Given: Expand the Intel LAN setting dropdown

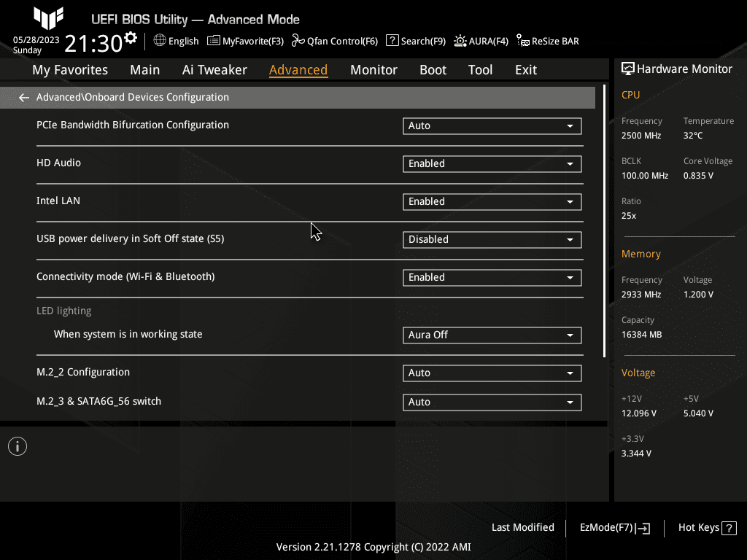Looking at the screenshot, I should pos(492,202).
